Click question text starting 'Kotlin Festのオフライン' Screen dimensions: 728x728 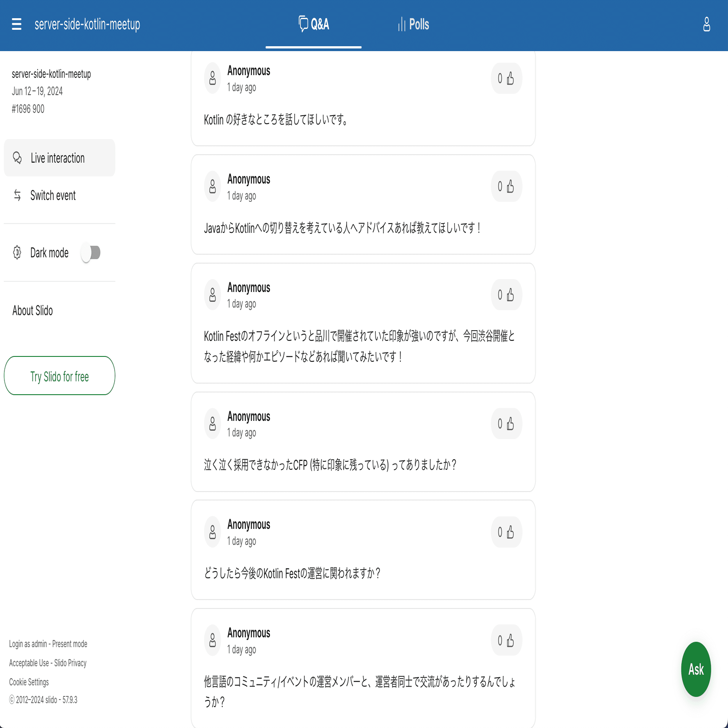point(360,346)
